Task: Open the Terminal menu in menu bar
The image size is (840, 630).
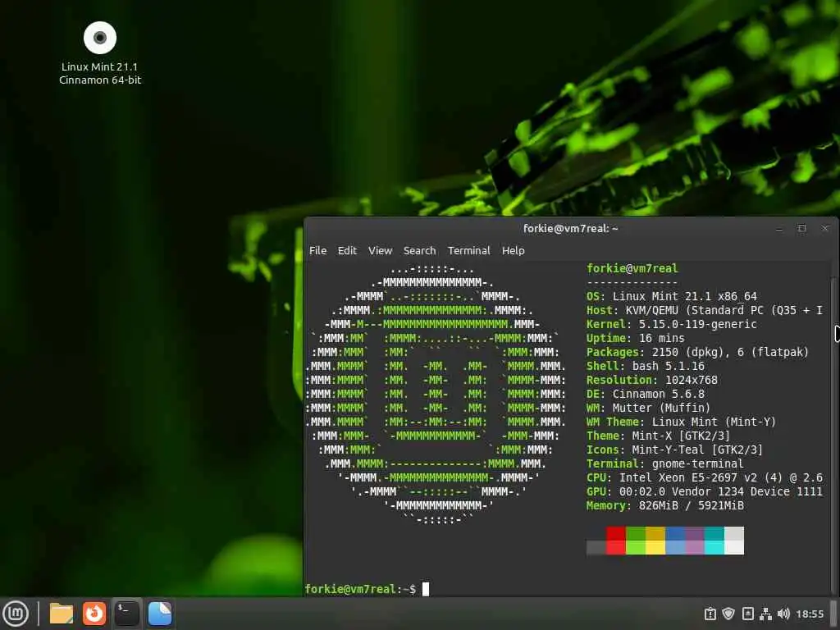Action: [x=468, y=251]
